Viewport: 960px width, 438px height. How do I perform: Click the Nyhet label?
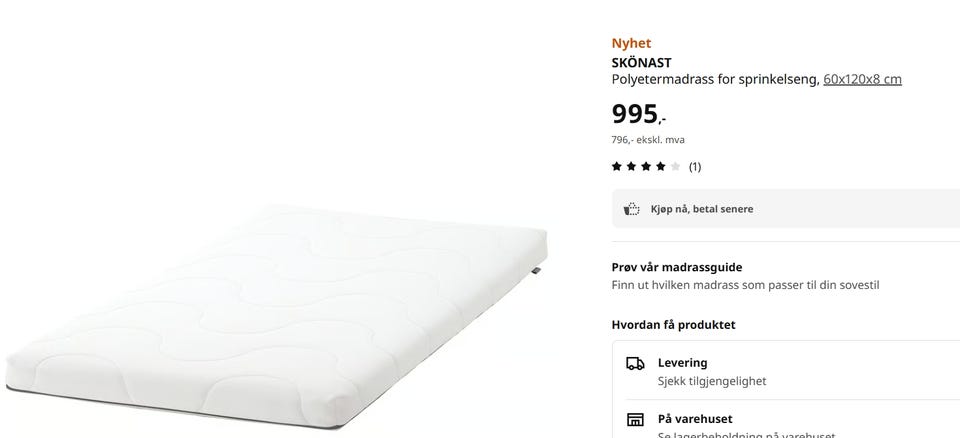pyautogui.click(x=631, y=43)
